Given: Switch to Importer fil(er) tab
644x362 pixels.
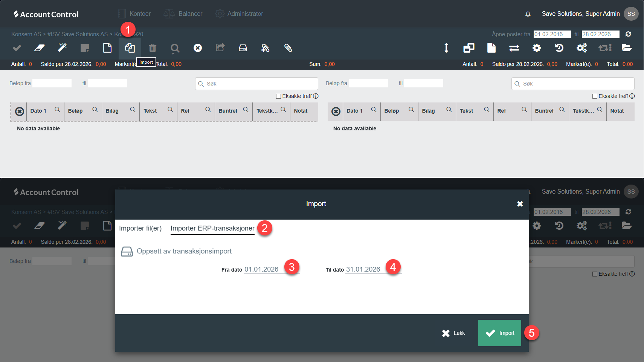Looking at the screenshot, I should coord(140,228).
